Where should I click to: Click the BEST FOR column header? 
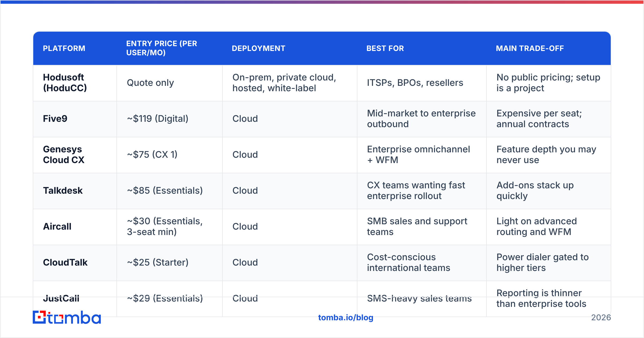(x=385, y=48)
